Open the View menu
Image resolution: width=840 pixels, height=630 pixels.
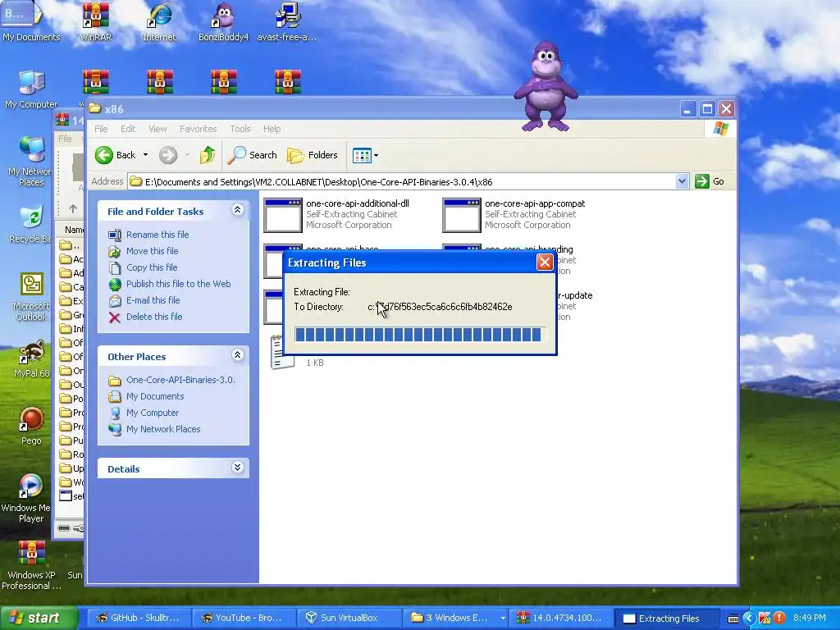[157, 129]
